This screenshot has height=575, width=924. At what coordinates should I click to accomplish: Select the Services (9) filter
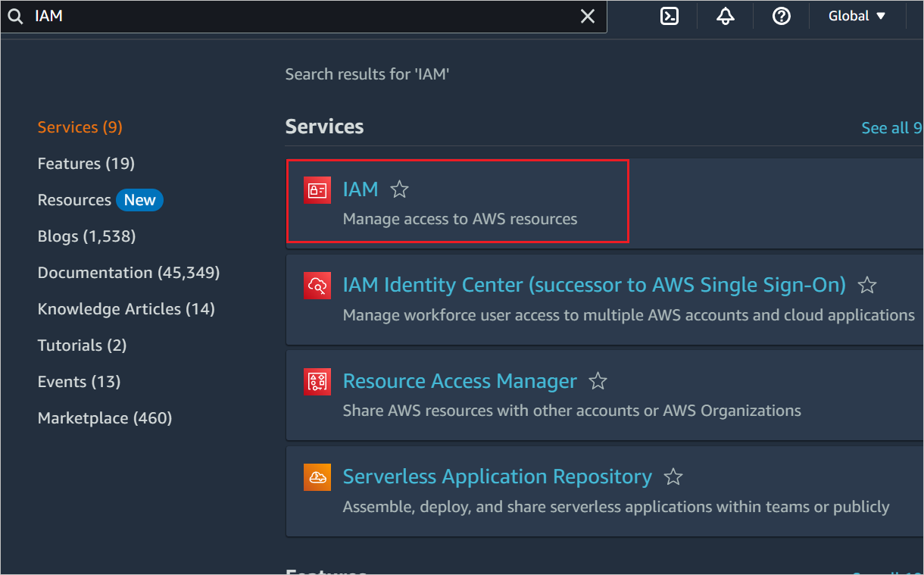pos(80,127)
